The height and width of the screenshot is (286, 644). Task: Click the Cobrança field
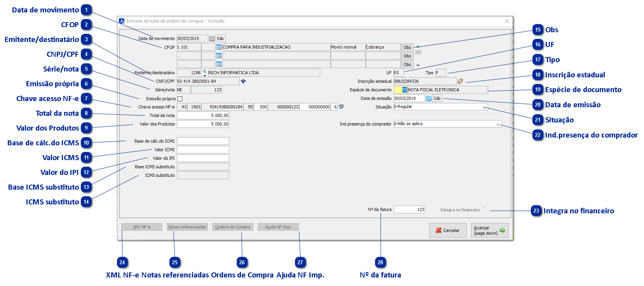(383, 47)
